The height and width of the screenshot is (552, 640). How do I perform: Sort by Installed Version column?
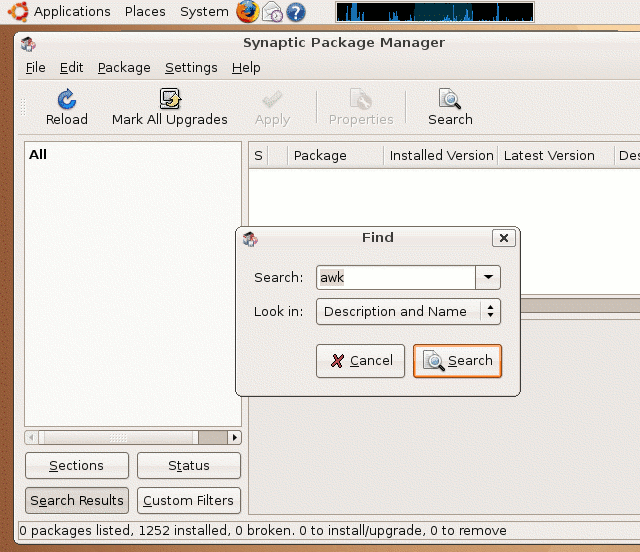pyautogui.click(x=441, y=156)
